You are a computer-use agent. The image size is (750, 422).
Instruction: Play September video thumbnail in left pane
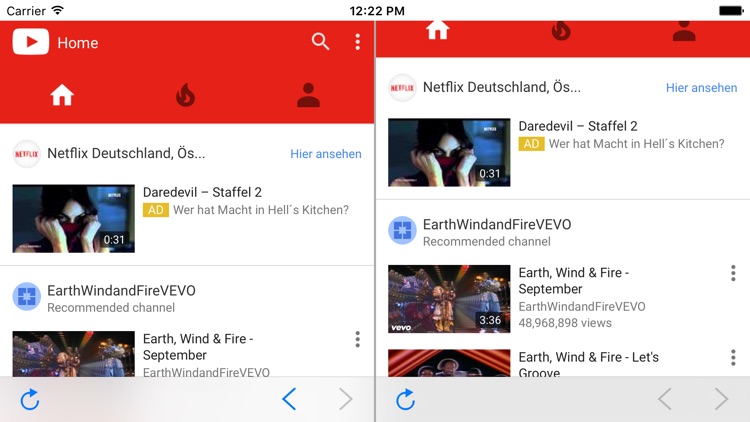(74, 354)
